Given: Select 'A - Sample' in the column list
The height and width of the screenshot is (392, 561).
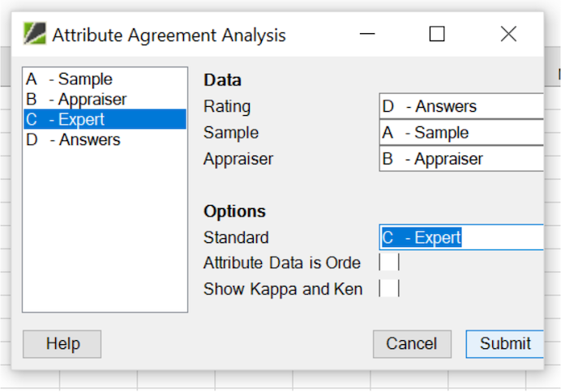Looking at the screenshot, I should coord(105,79).
